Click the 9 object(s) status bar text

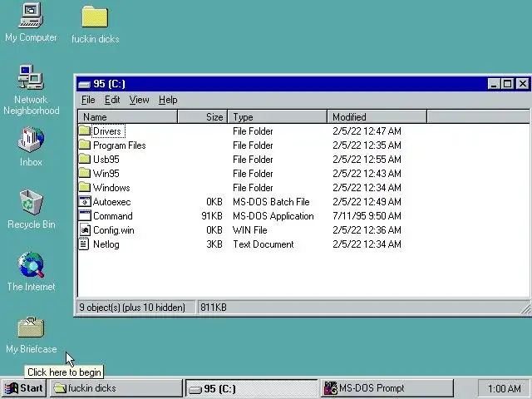[132, 308]
